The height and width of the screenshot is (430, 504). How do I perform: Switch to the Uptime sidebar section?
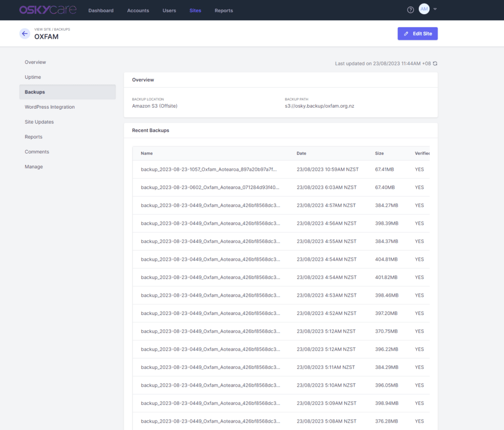pos(33,77)
